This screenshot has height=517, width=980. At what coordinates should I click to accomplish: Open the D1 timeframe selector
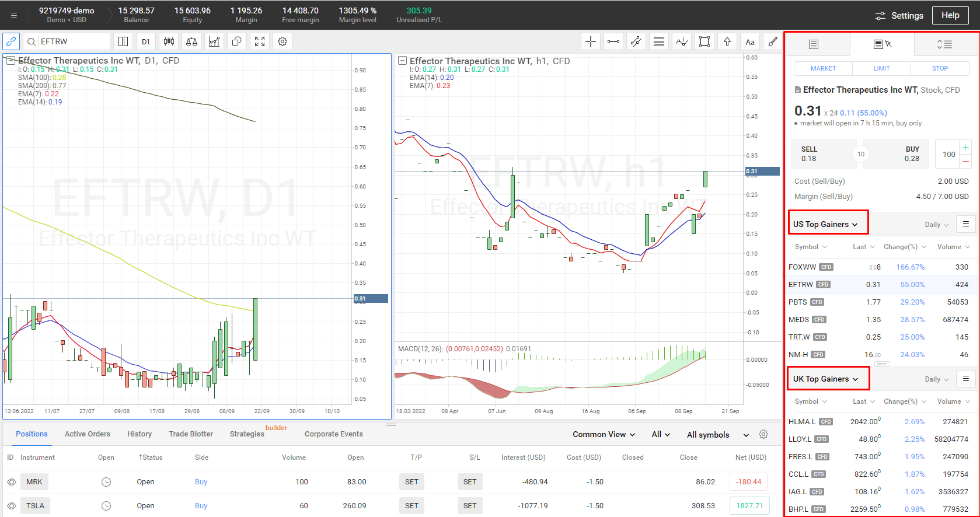[x=146, y=41]
